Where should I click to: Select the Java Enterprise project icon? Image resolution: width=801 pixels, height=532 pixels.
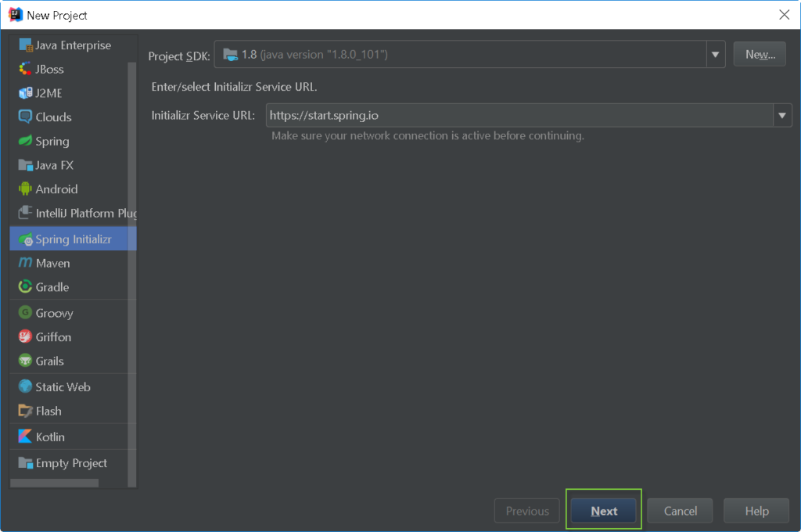tap(26, 45)
